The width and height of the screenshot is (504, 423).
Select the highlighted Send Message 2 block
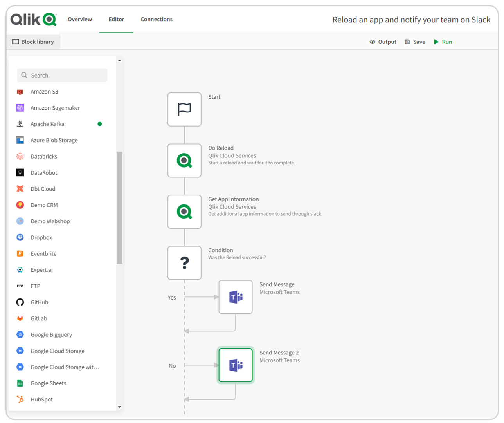coord(236,365)
